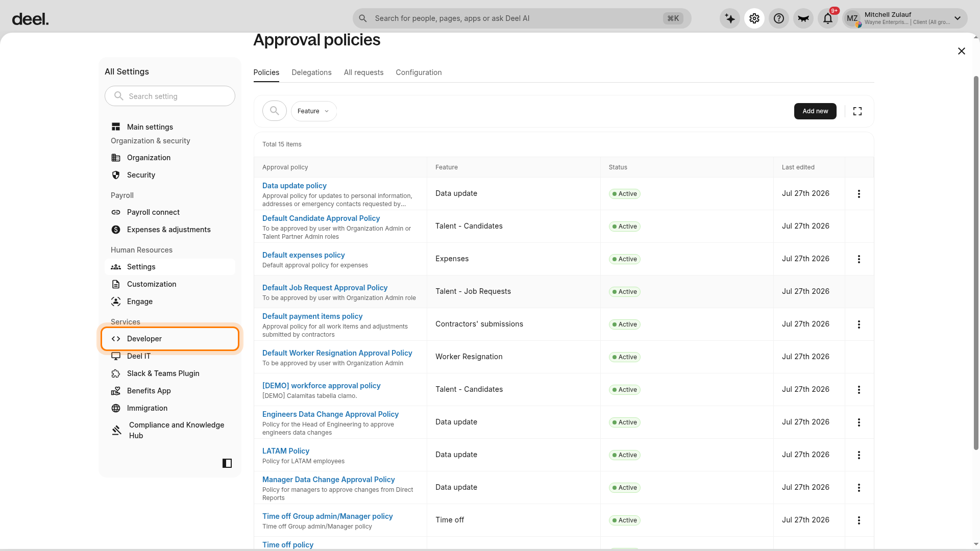Image resolution: width=980 pixels, height=551 pixels.
Task: Click the page vertical scrollbar
Action: coord(976,263)
